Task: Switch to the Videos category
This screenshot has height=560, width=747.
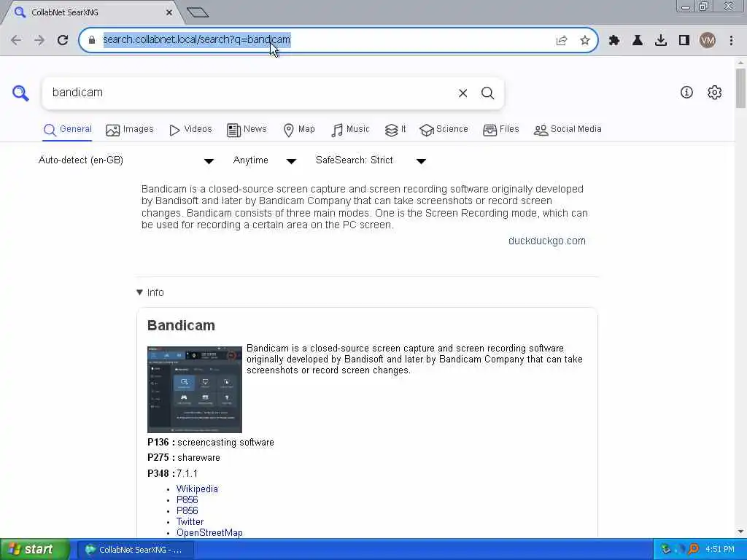Action: coord(190,130)
